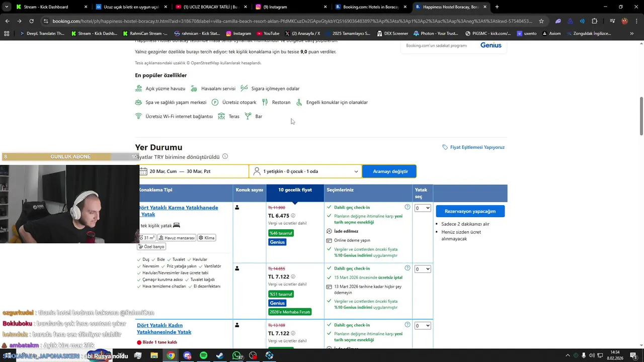Open the help icon in the second Dahil: geç check-in row
Screen dimensions: 644x362
click(408, 268)
